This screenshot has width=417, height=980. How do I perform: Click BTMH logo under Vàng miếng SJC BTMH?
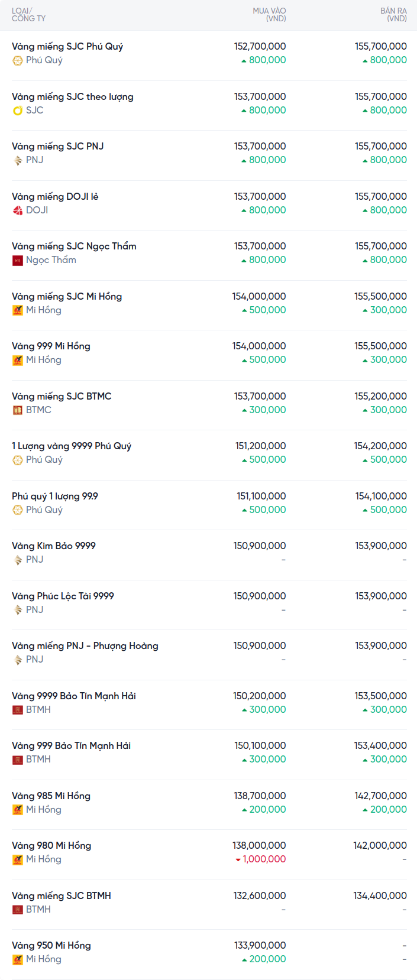tap(18, 910)
